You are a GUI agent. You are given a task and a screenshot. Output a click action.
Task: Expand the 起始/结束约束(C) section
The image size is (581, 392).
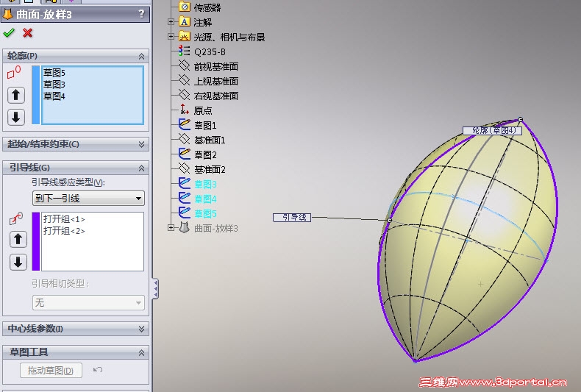coord(141,144)
